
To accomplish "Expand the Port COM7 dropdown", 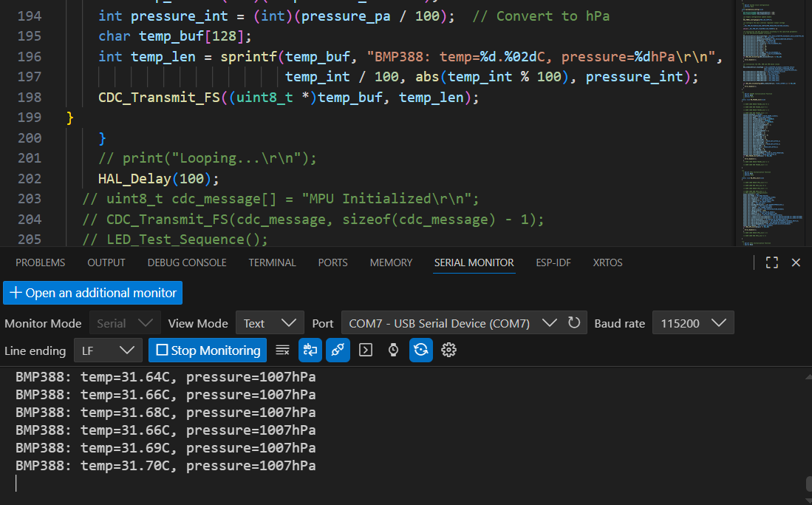I will [451, 323].
